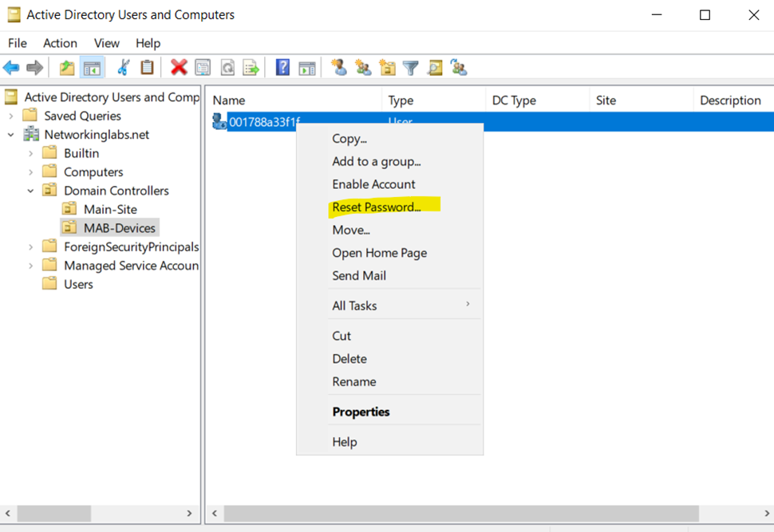This screenshot has height=532, width=774.
Task: Sort by the Type column header
Action: [x=434, y=100]
